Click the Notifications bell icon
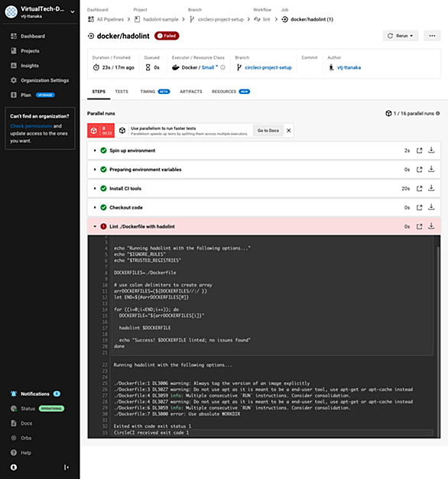 [x=14, y=393]
